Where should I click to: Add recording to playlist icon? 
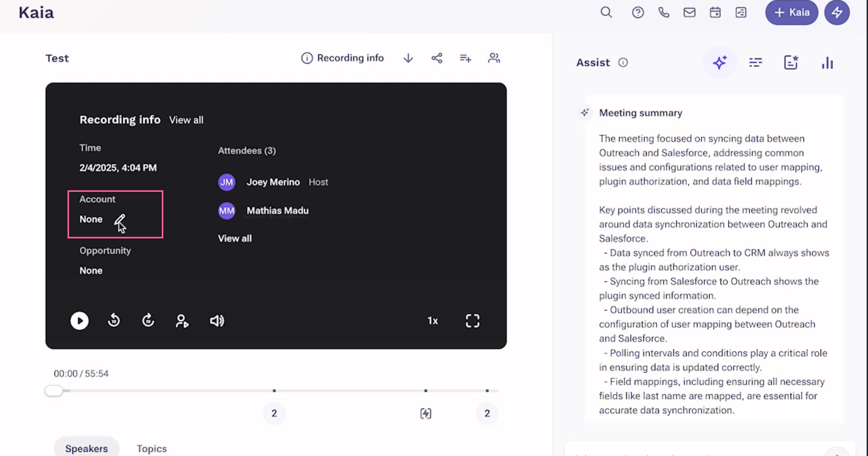tap(465, 58)
